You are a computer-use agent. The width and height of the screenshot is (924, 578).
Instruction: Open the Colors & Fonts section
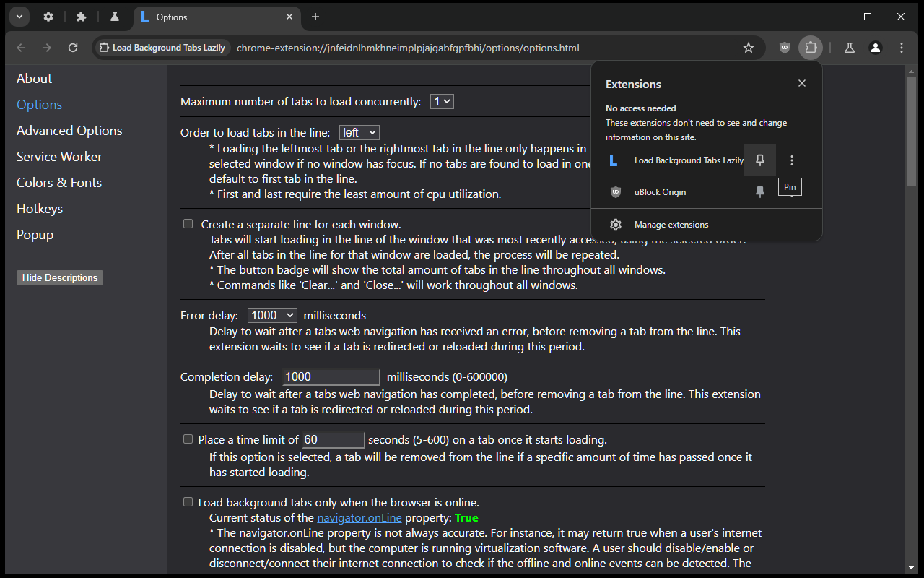[59, 182]
